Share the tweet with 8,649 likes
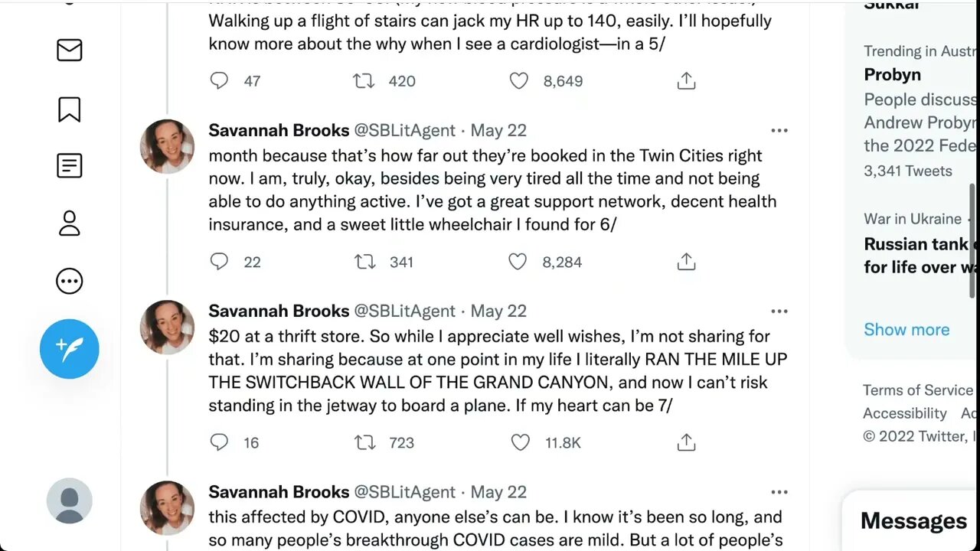The image size is (980, 551). pyautogui.click(x=686, y=81)
